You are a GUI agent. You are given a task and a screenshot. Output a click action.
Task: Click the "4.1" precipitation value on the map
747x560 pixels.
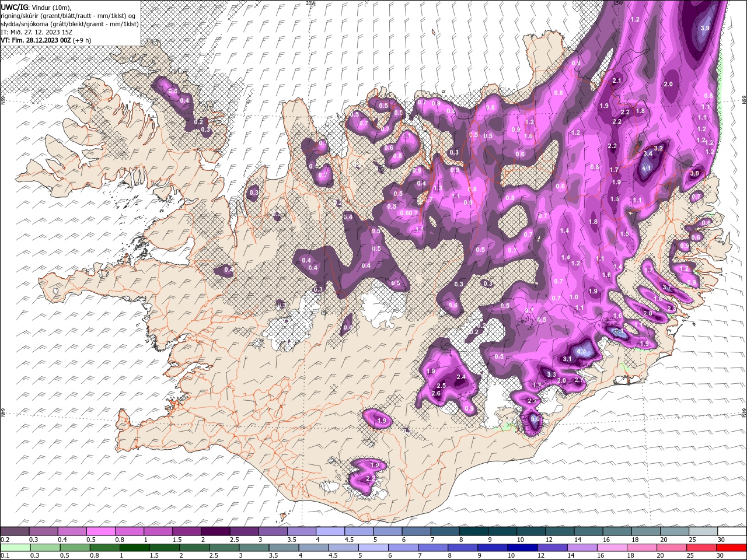point(646,168)
